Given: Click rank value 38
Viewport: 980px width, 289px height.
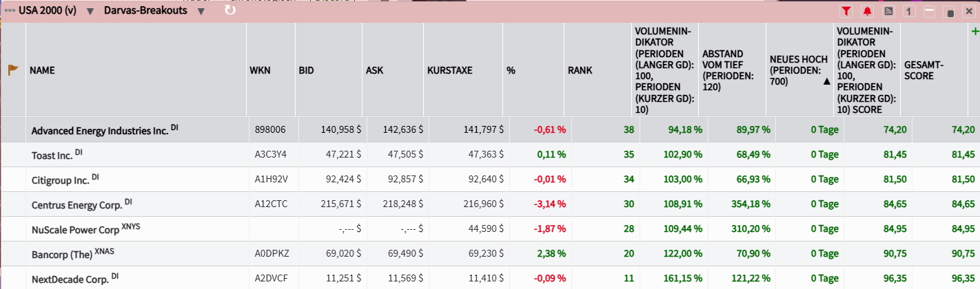Looking at the screenshot, I should point(629,129).
